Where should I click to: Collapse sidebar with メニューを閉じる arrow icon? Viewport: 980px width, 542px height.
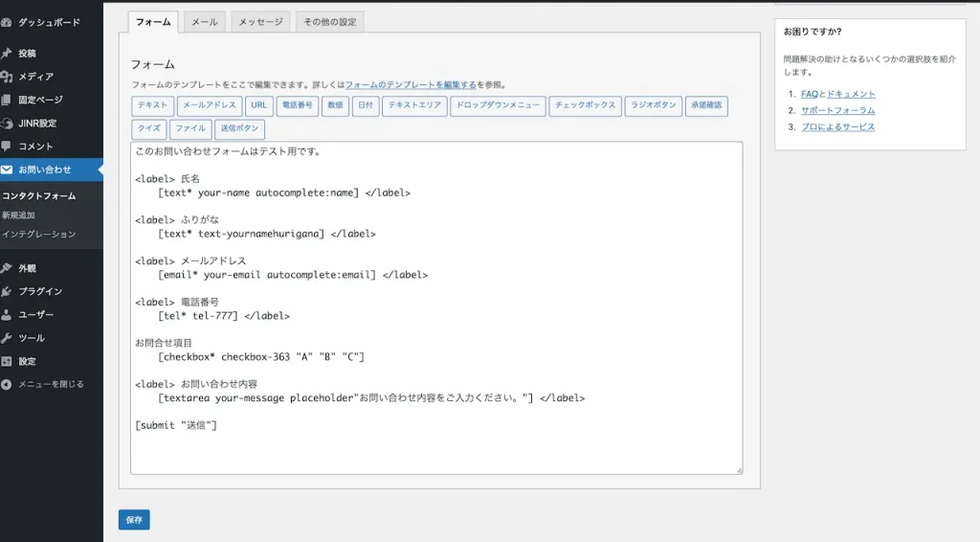point(7,384)
